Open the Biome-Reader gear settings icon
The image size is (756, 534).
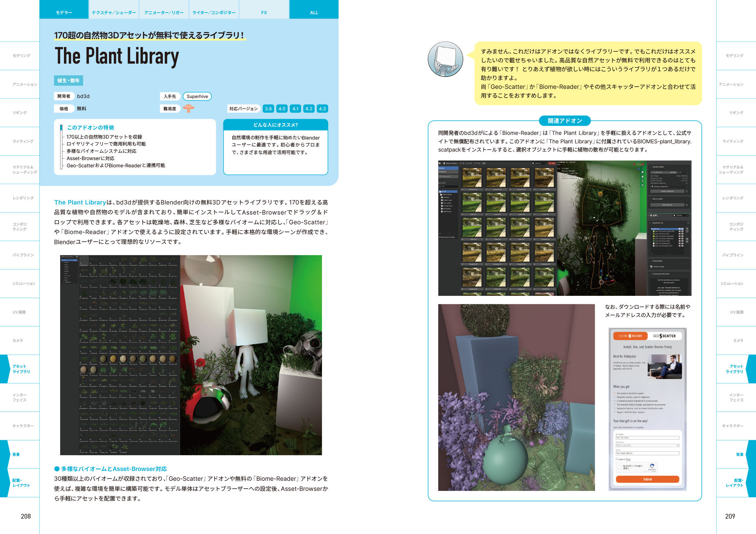[440, 163]
